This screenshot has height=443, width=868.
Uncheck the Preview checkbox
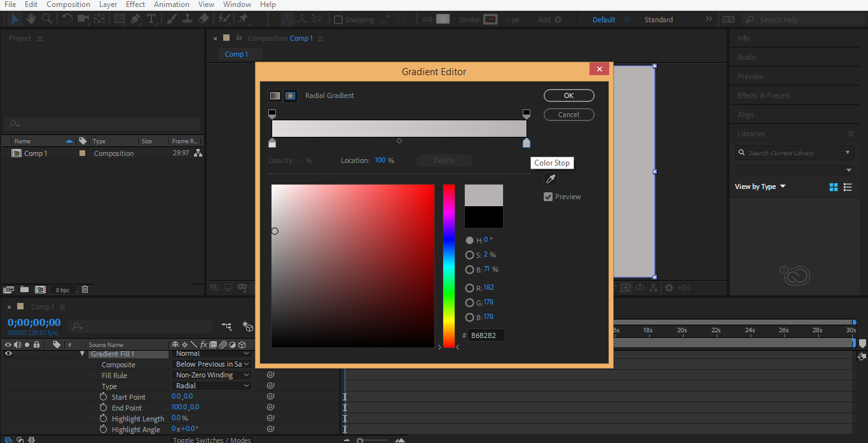pyautogui.click(x=548, y=197)
